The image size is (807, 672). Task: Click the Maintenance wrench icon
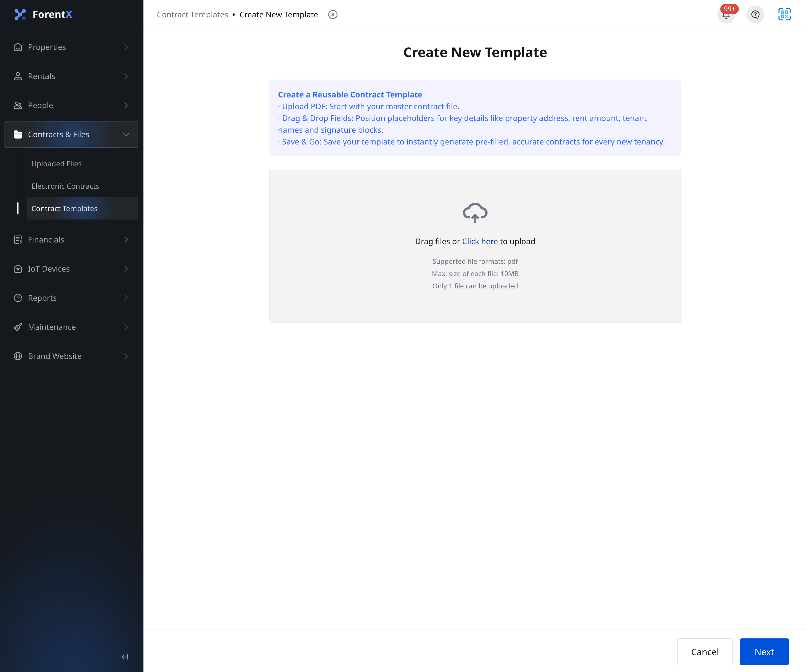[x=18, y=327]
